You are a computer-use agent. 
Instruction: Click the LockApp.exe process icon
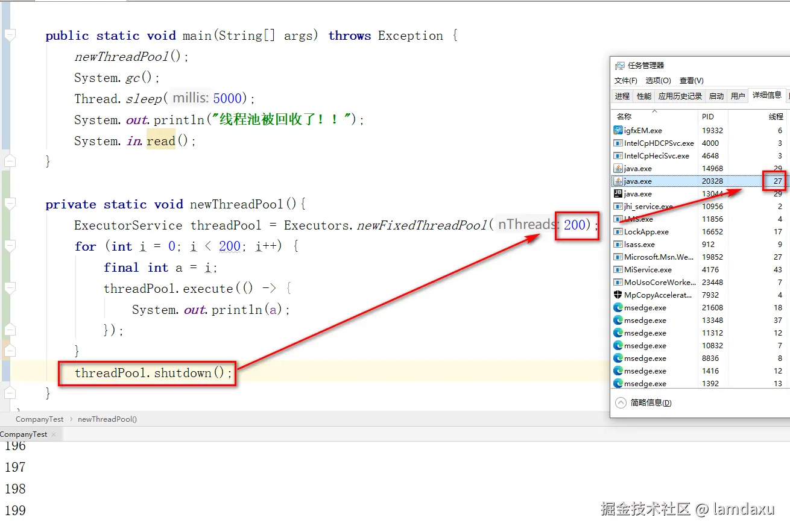pyautogui.click(x=618, y=231)
